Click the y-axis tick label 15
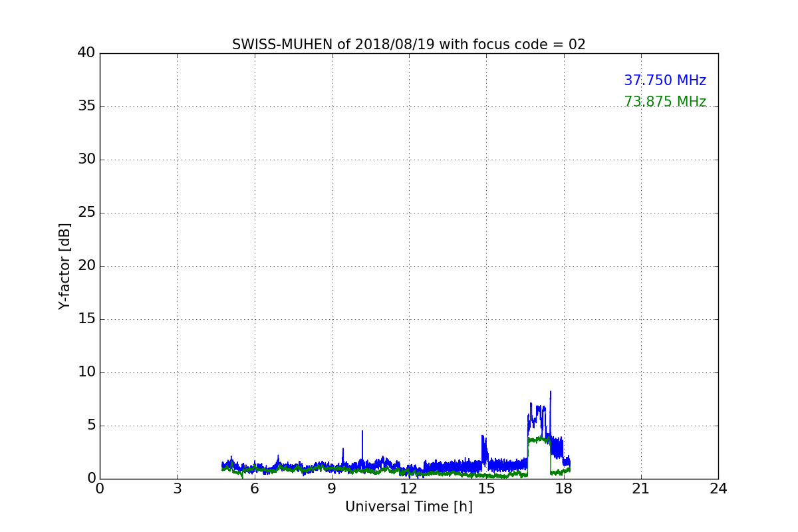The image size is (798, 532). click(86, 319)
